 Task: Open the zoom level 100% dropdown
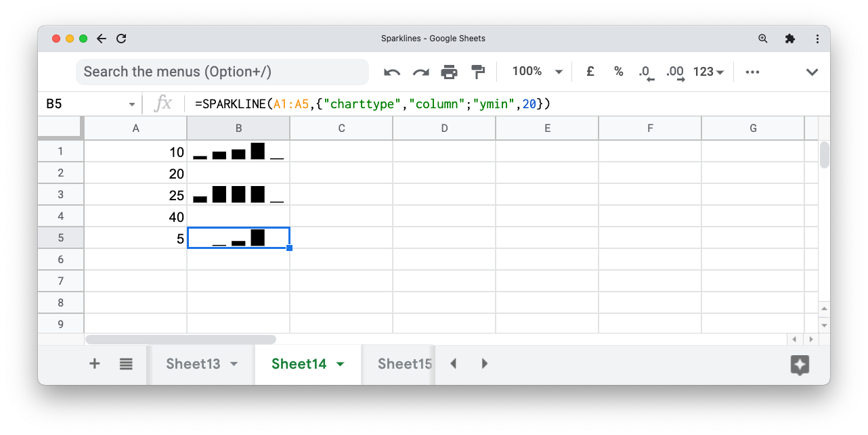(x=536, y=71)
